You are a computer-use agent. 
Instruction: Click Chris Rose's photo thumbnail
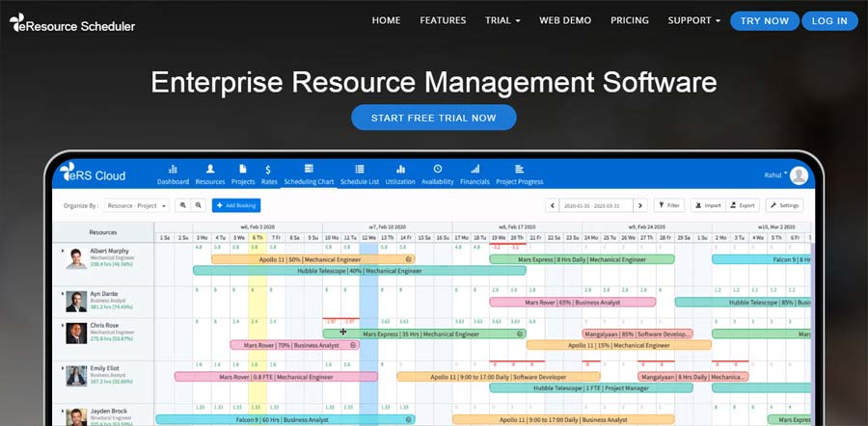click(x=76, y=333)
